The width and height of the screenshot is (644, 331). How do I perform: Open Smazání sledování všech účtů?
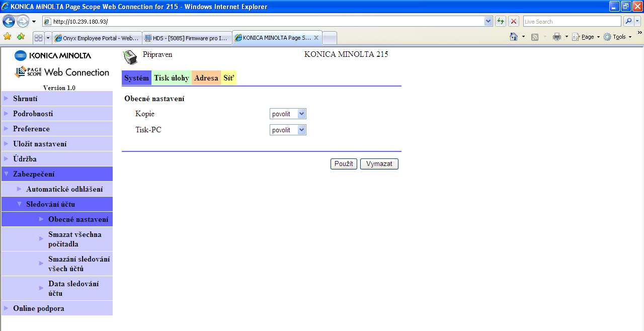[x=57, y=264]
